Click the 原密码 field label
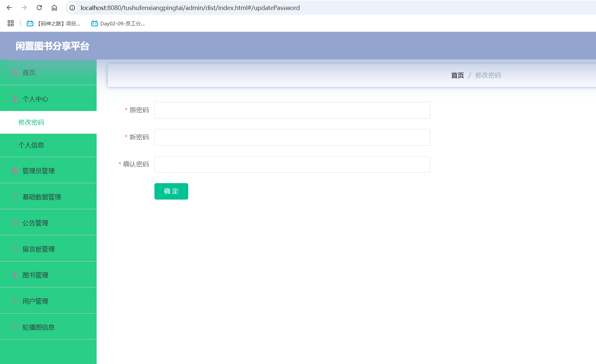This screenshot has width=596, height=364. coord(139,110)
